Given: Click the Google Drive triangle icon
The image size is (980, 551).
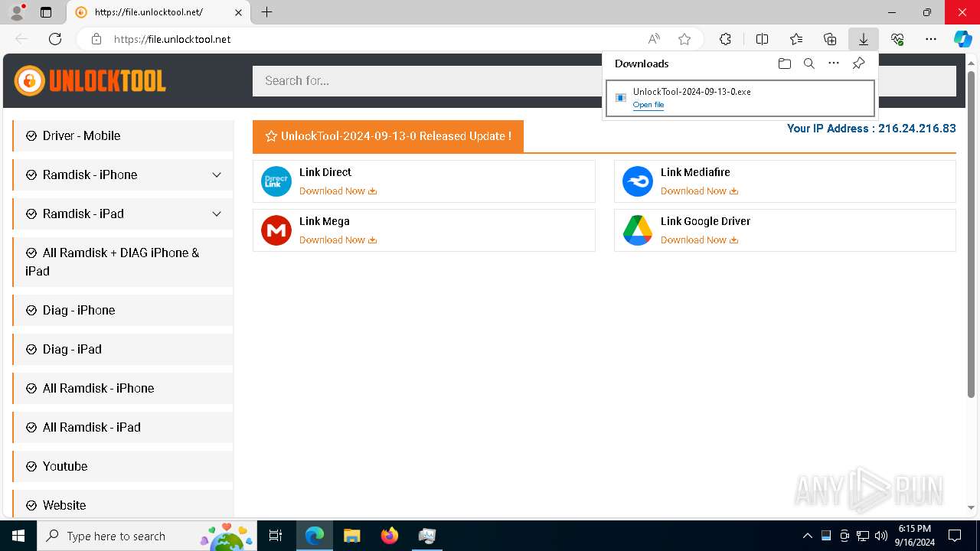Looking at the screenshot, I should [x=638, y=230].
